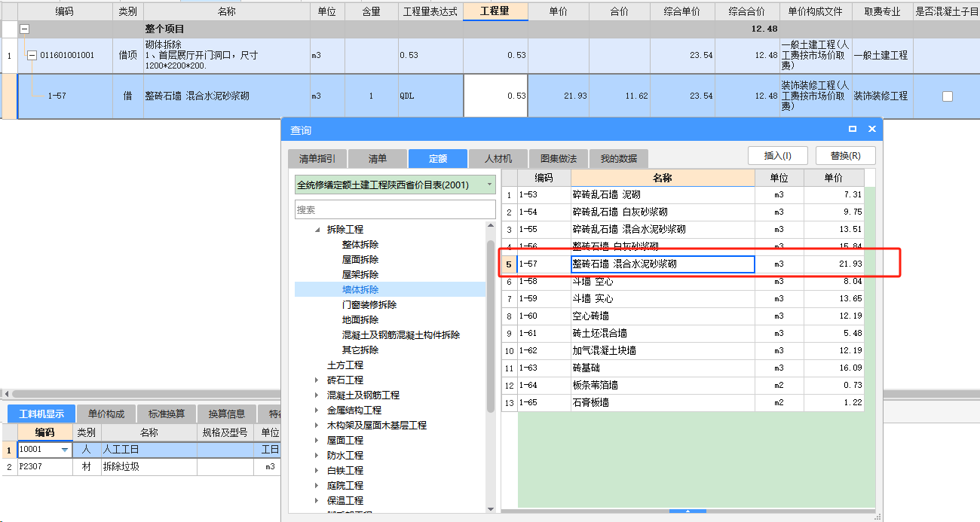Select row 1-65 石膏板墙
The width and height of the screenshot is (980, 522).
[683, 403]
